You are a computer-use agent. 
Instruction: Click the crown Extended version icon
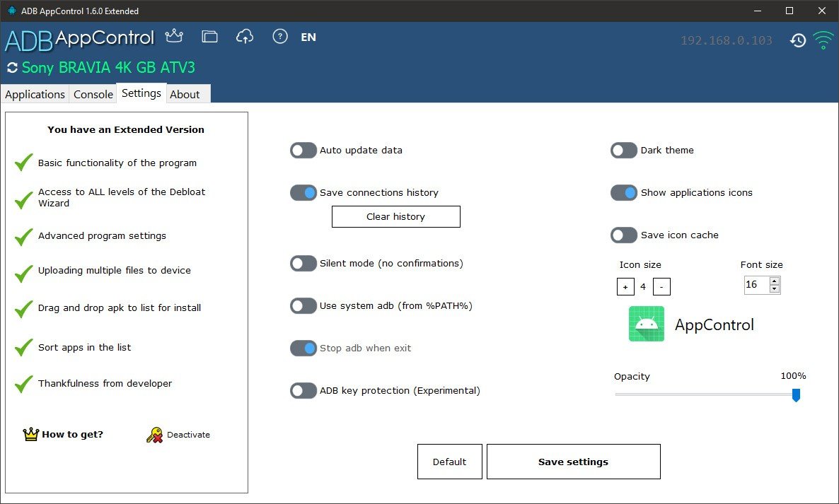click(x=174, y=36)
